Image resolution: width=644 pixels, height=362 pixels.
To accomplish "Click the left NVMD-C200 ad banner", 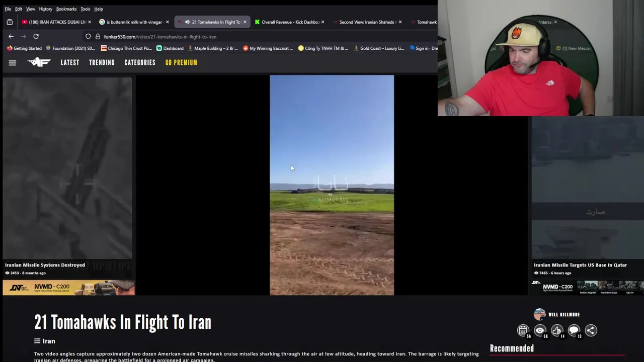I will 68,288.
